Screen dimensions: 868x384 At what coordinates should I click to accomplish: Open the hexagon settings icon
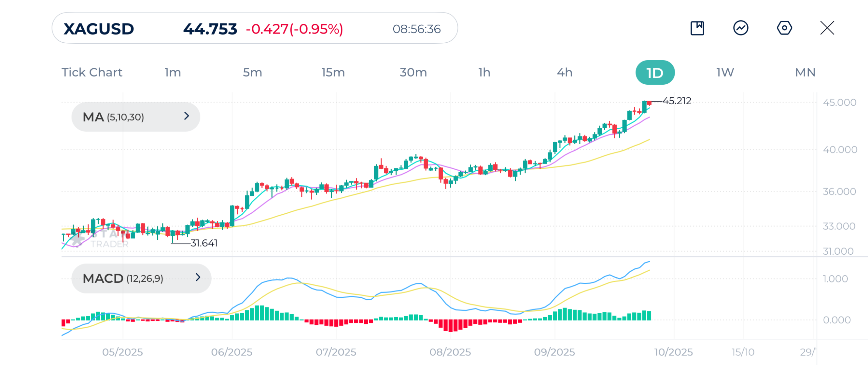pos(784,28)
